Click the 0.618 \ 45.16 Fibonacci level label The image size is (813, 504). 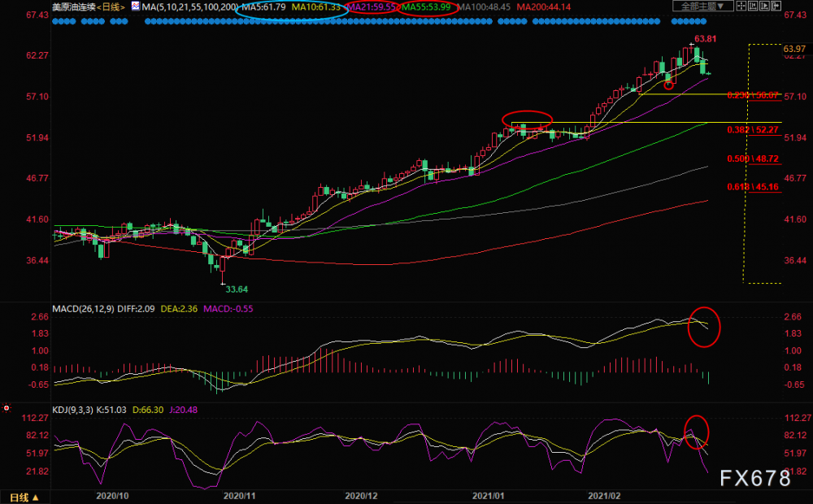[753, 187]
